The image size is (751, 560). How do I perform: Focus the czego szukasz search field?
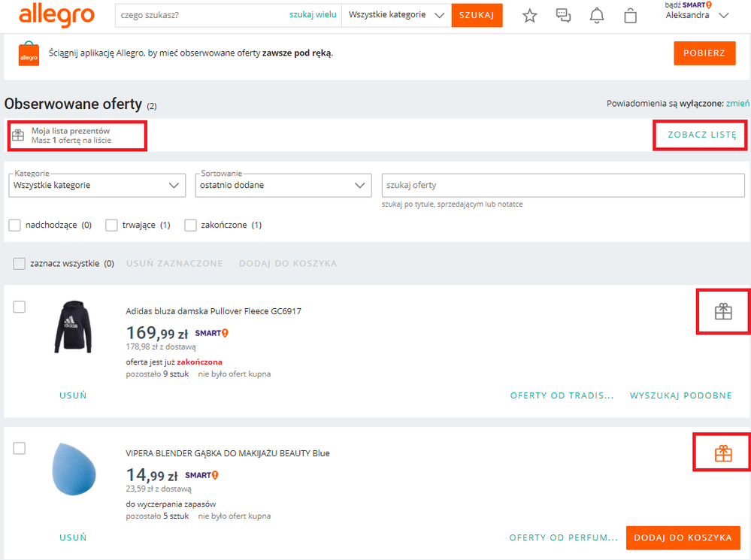203,15
